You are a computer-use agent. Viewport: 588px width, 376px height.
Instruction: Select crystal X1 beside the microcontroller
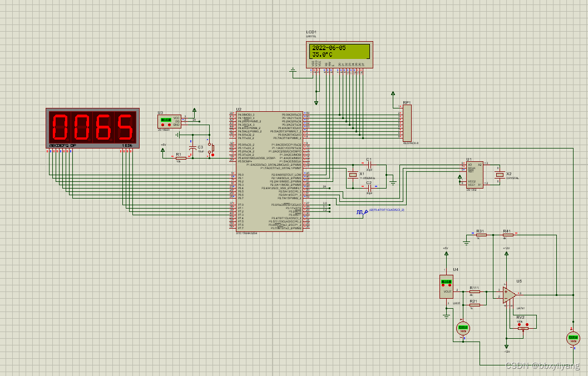pos(353,175)
